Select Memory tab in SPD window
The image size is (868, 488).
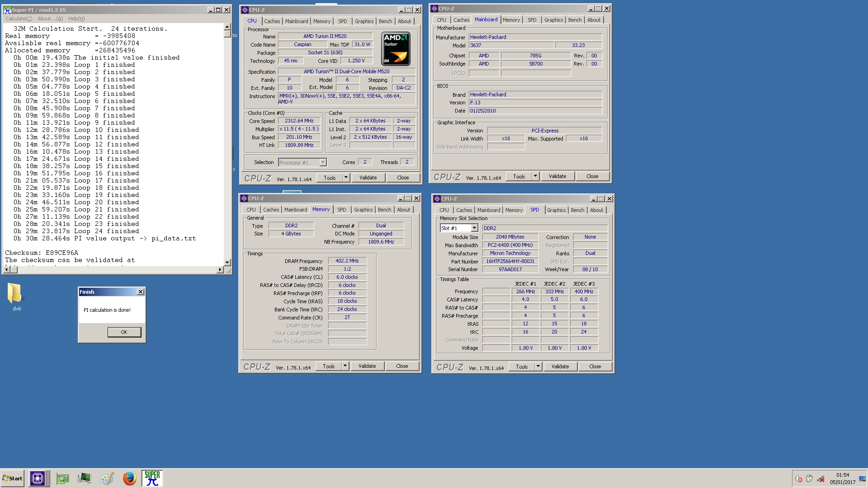[x=514, y=210]
